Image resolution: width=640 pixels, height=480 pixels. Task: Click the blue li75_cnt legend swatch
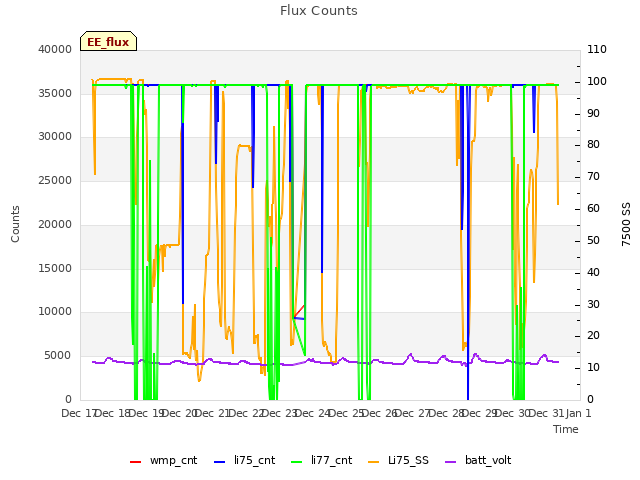coord(220,462)
